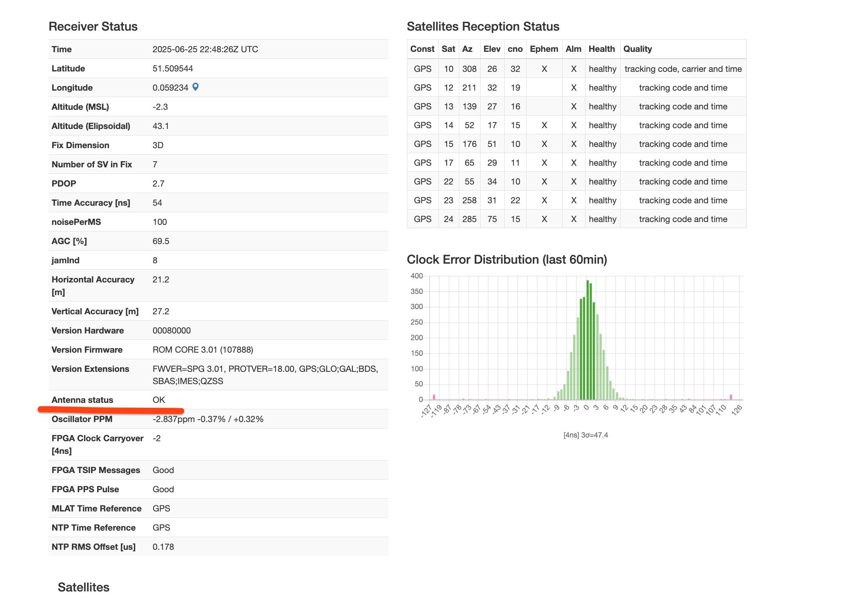
Task: Click the tallest green histogram bar
Action: click(588, 340)
